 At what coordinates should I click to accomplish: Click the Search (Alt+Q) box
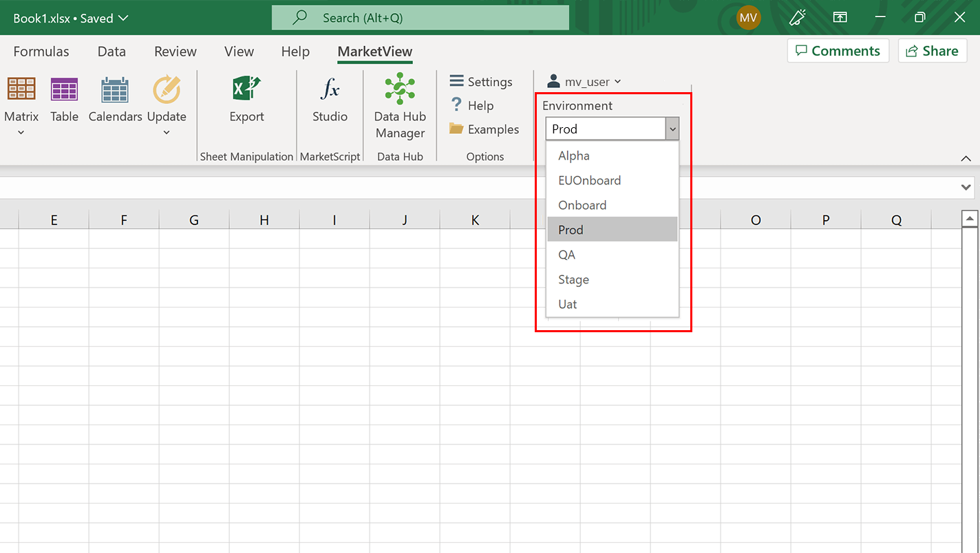point(420,18)
